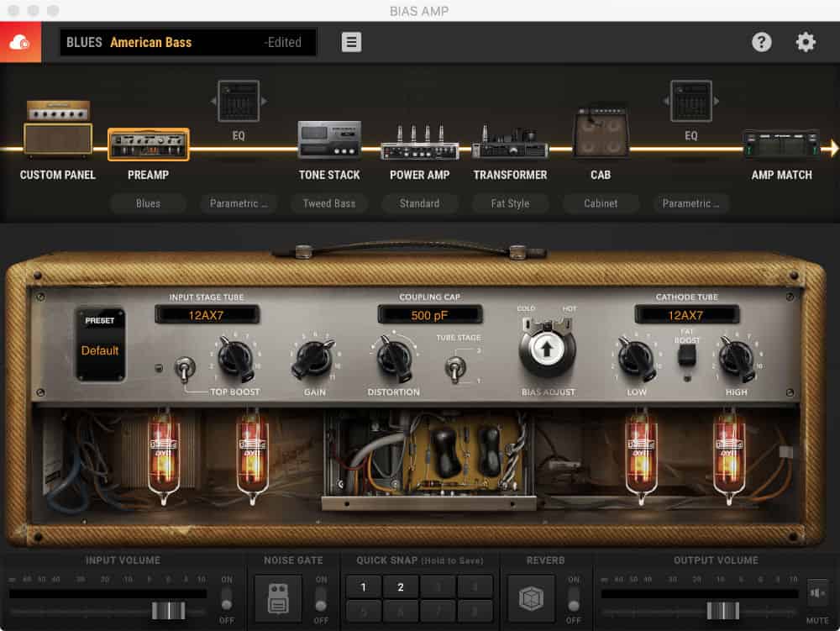Viewport: 840px width, 631px height.
Task: Open the Fat Style transformer dropdown
Action: point(510,203)
